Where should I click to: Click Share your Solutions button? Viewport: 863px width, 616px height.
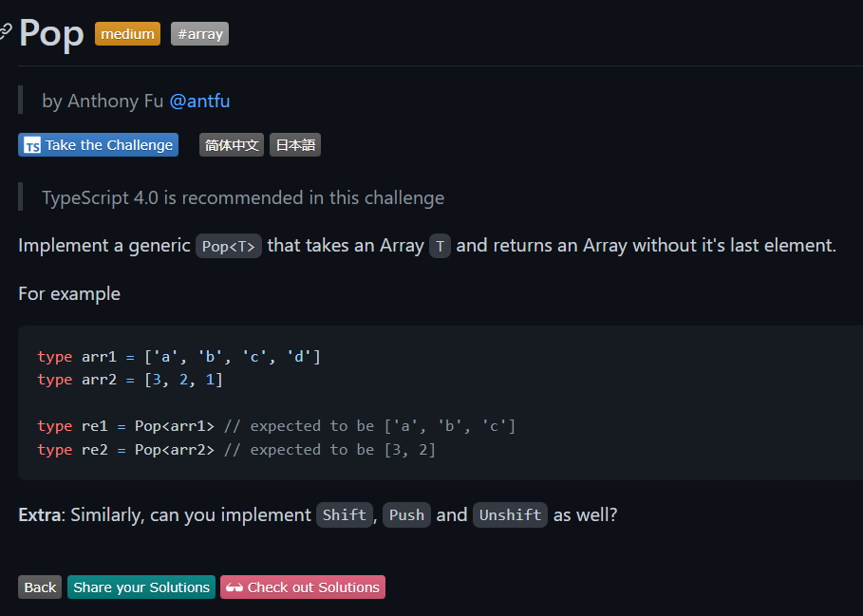[141, 588]
